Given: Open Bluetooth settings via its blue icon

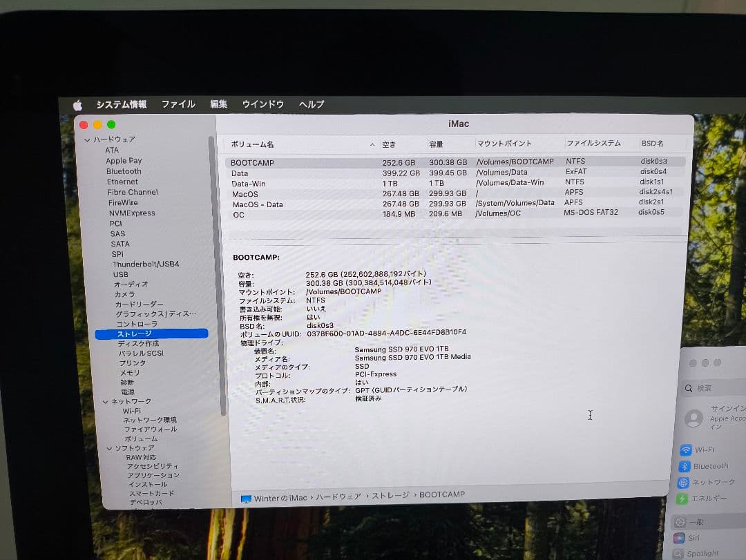Looking at the screenshot, I should pyautogui.click(x=686, y=466).
